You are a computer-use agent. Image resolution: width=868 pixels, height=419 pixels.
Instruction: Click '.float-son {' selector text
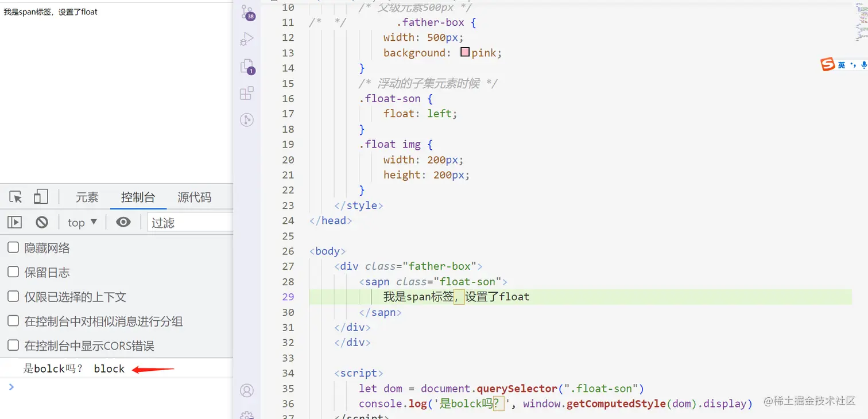click(396, 98)
